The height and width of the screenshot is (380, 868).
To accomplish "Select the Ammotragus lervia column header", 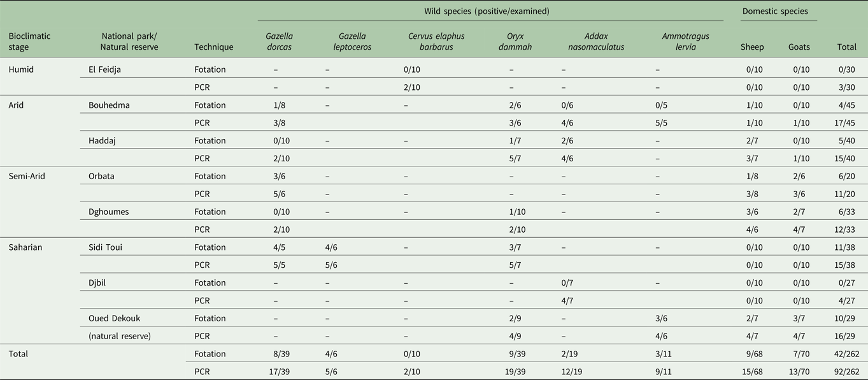I will 685,41.
